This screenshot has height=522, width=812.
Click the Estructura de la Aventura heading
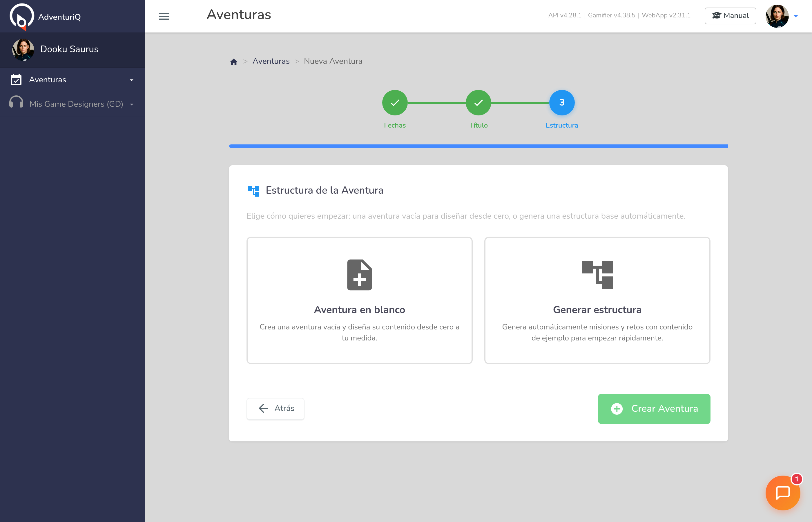[x=324, y=190]
